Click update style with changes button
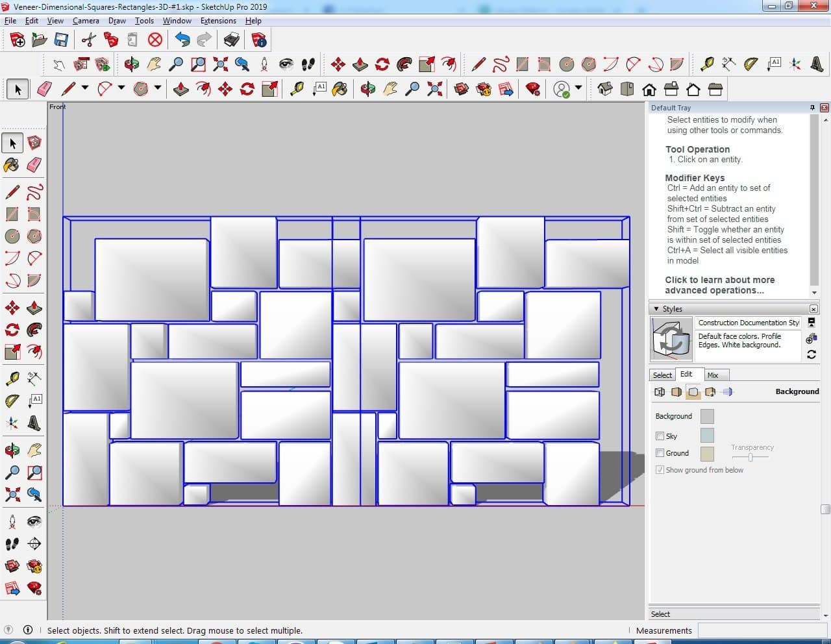 [x=812, y=354]
